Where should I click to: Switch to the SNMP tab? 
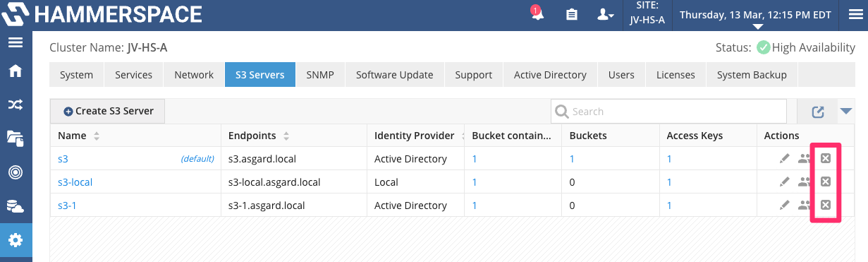coord(320,75)
